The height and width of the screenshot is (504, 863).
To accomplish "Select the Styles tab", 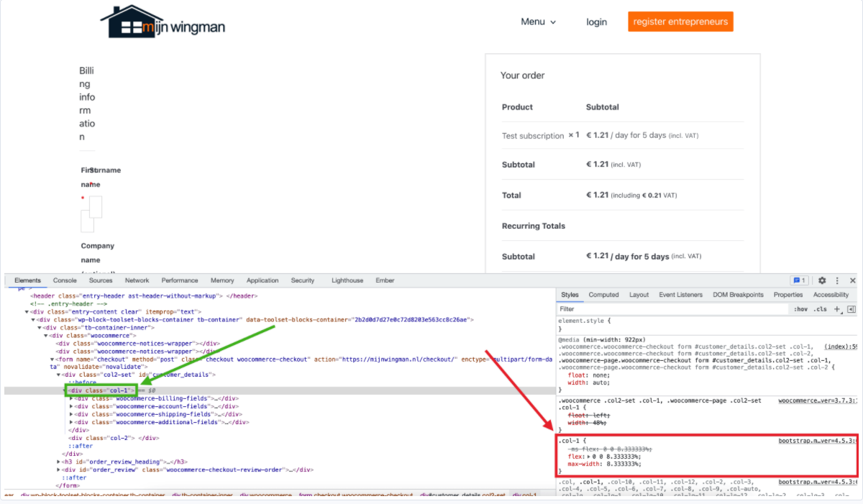I will tap(570, 295).
